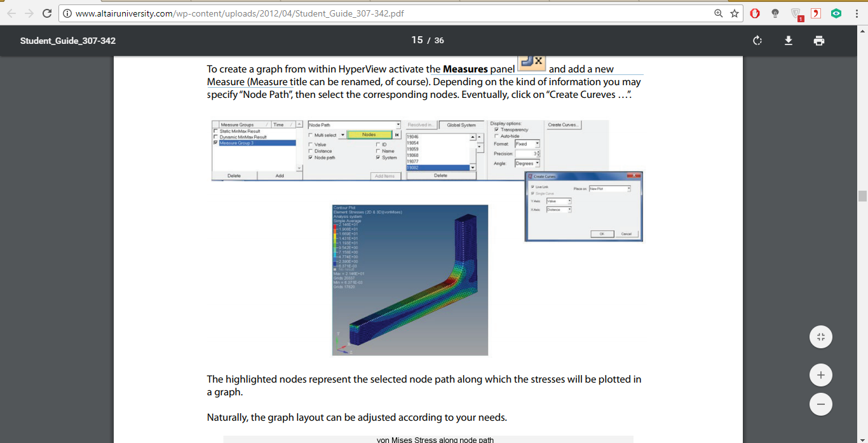868x443 pixels.
Task: Open the Chrome three-dot menu
Action: click(856, 13)
